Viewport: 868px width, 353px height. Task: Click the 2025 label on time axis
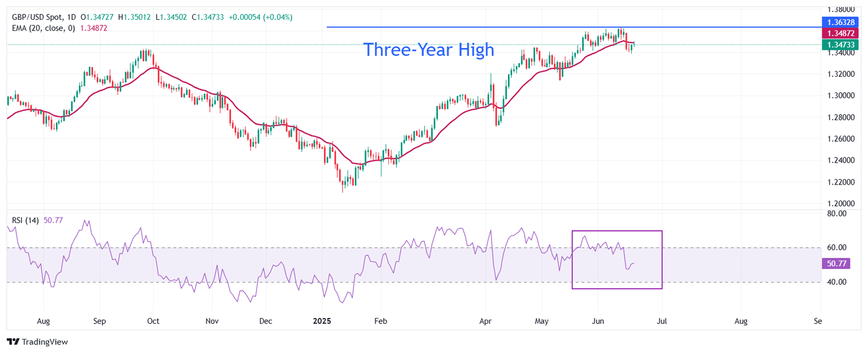coord(322,321)
